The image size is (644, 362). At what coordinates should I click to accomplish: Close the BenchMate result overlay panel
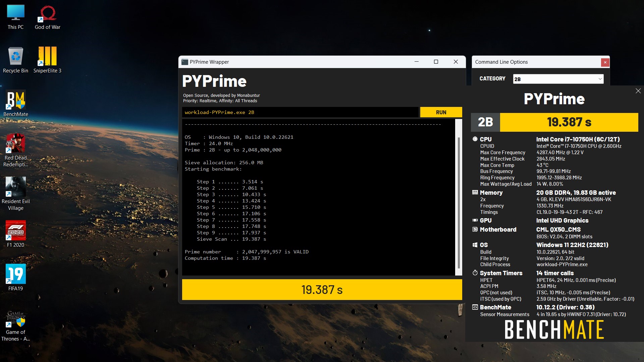click(638, 91)
